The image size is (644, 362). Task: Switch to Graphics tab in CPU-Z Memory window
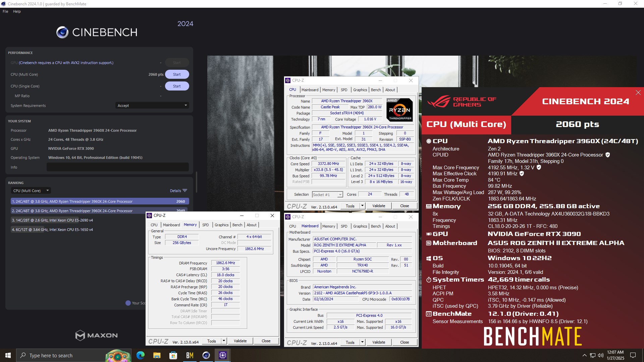tap(221, 225)
